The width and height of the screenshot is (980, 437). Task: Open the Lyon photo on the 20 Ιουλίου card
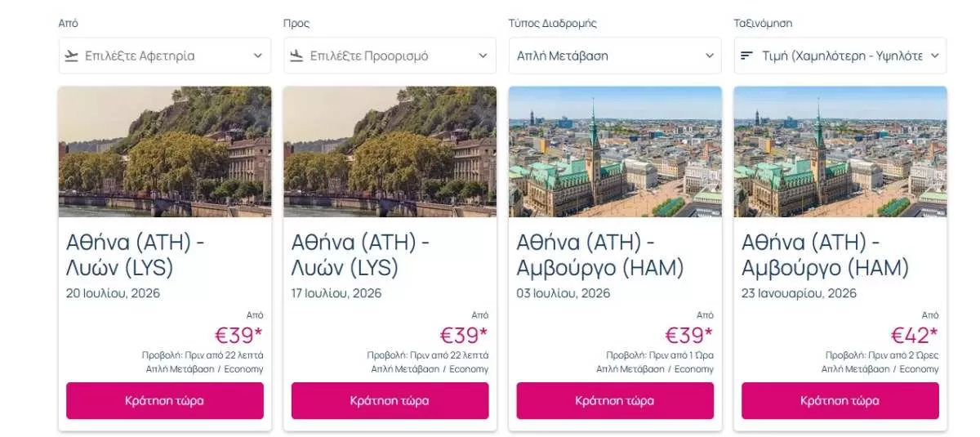pos(165,151)
